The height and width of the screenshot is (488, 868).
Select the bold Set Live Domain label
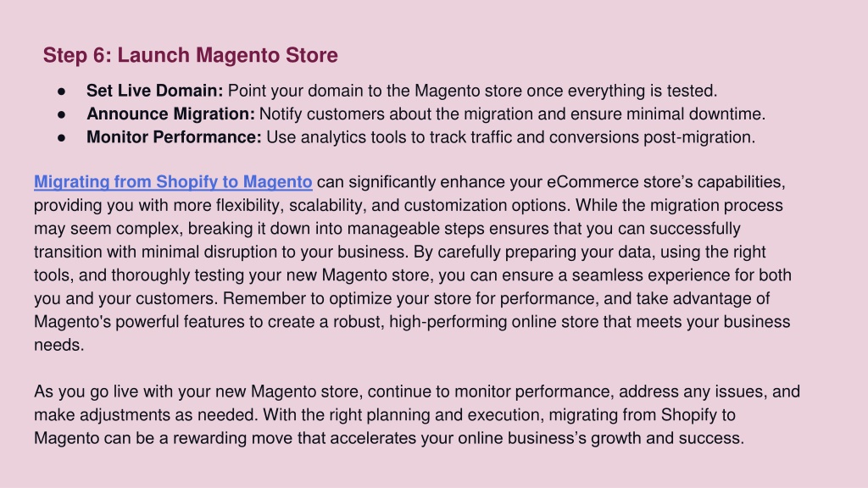point(154,91)
